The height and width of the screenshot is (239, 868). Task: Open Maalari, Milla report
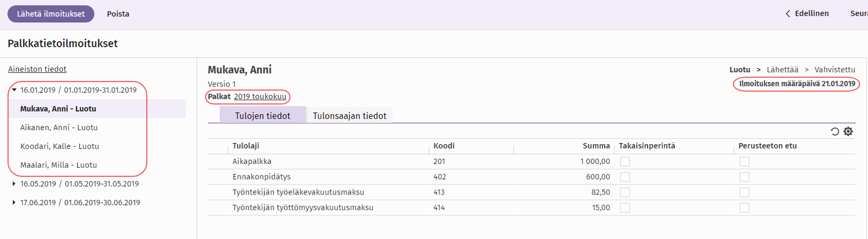tap(58, 165)
